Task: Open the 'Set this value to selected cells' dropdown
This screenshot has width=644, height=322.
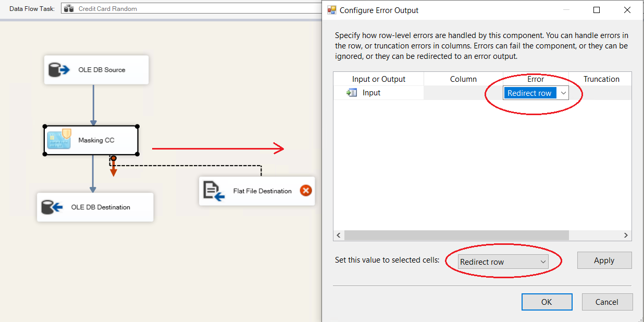Action: [542, 262]
